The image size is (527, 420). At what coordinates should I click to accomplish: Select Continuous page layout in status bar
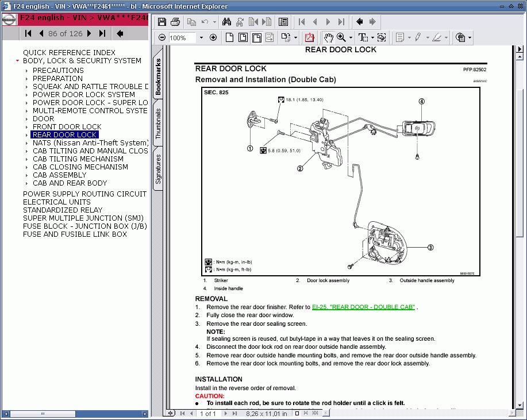(306, 413)
